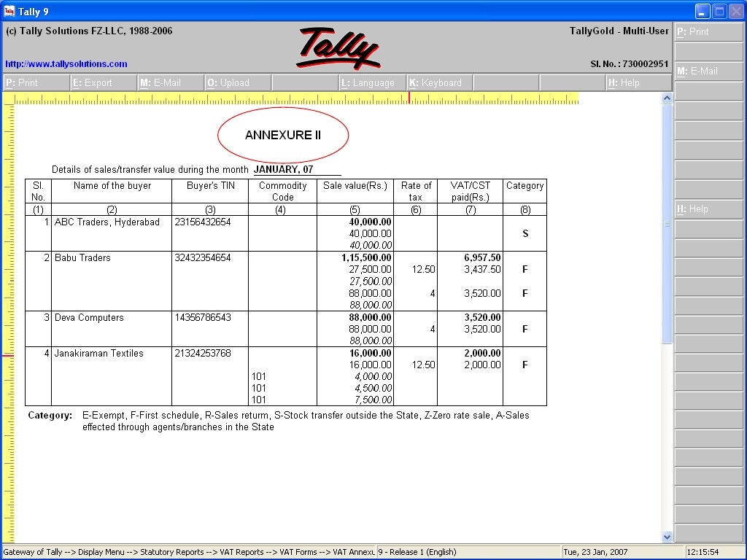Image resolution: width=747 pixels, height=560 pixels.
Task: Click the scrollbar up arrow
Action: click(x=667, y=98)
